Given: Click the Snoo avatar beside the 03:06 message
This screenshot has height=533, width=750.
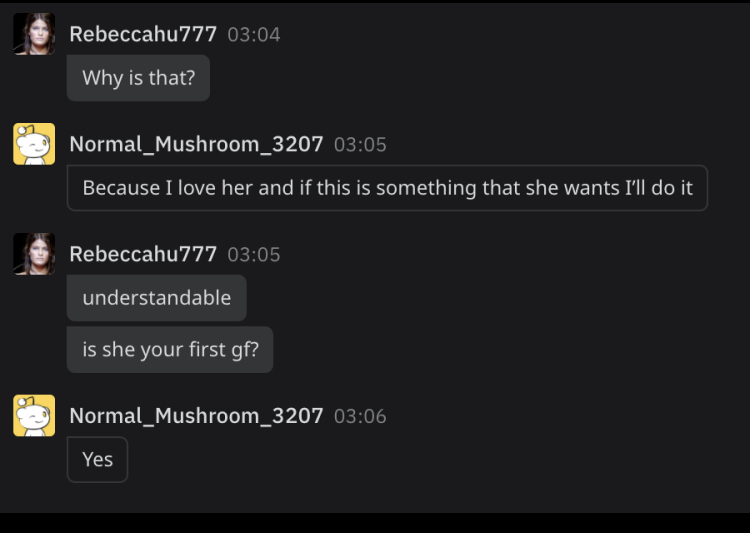Looking at the screenshot, I should pos(34,416).
